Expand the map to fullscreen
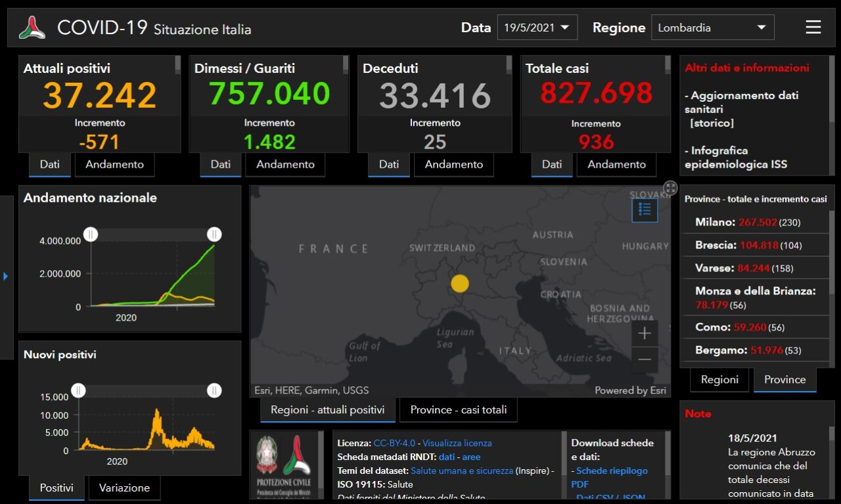 click(x=670, y=188)
